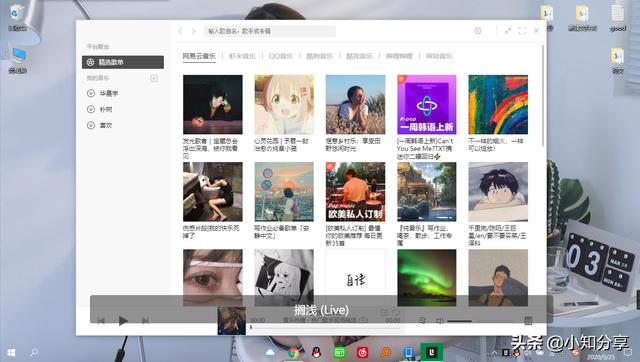The width and height of the screenshot is (640, 362).
Task: Open the Windows Start menu
Action: coord(11,352)
